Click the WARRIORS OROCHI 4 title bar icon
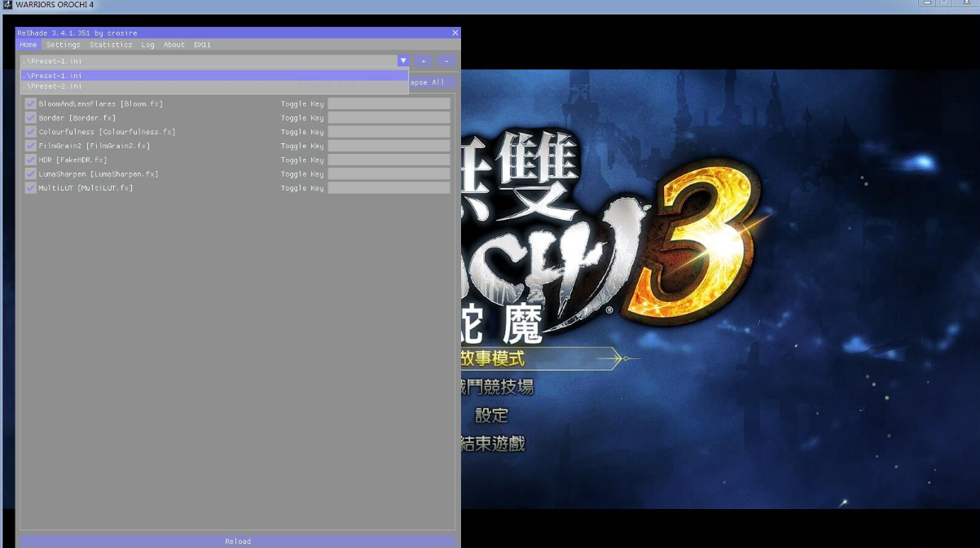 (7, 5)
